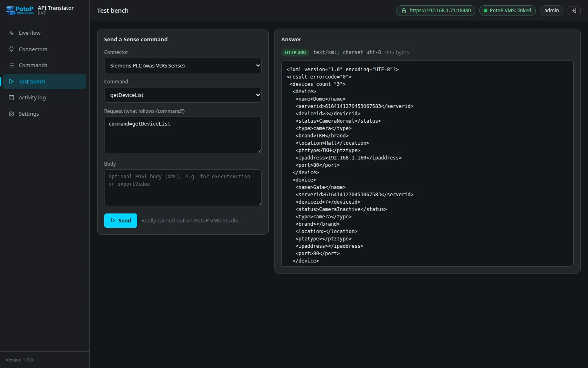
Task: Click the Answer panel heading
Action: (x=291, y=40)
